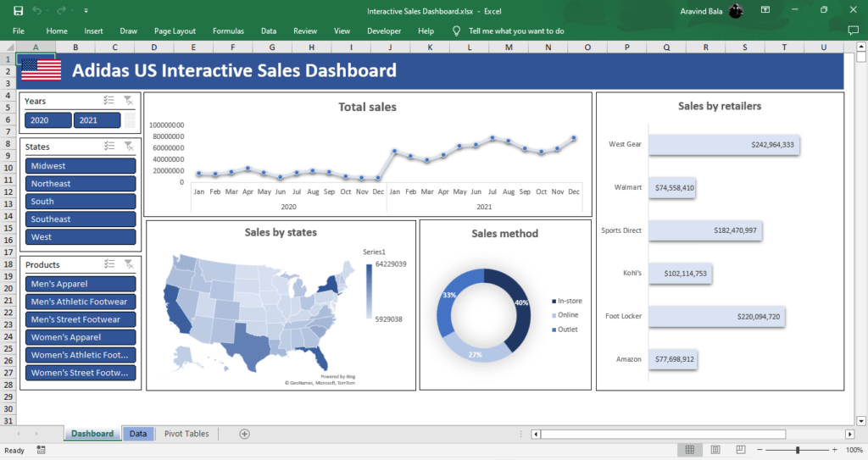Open the Help ribbon tab
The height and width of the screenshot is (460, 868).
click(x=426, y=31)
